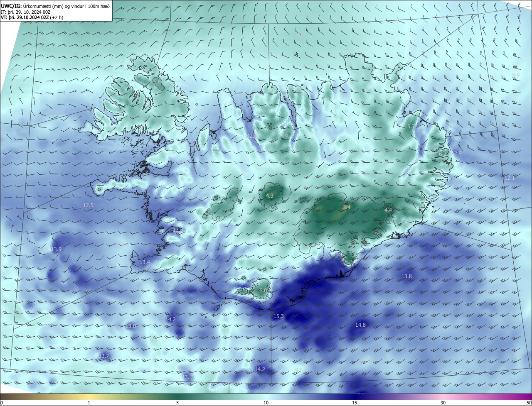The image size is (532, 406).
Task: Click the 12.5 value on the map
Action: tap(88, 205)
